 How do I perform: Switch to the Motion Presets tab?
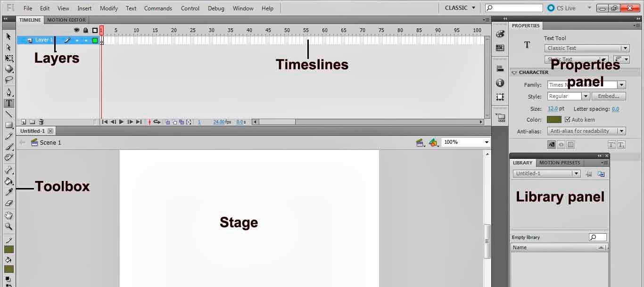pyautogui.click(x=560, y=163)
